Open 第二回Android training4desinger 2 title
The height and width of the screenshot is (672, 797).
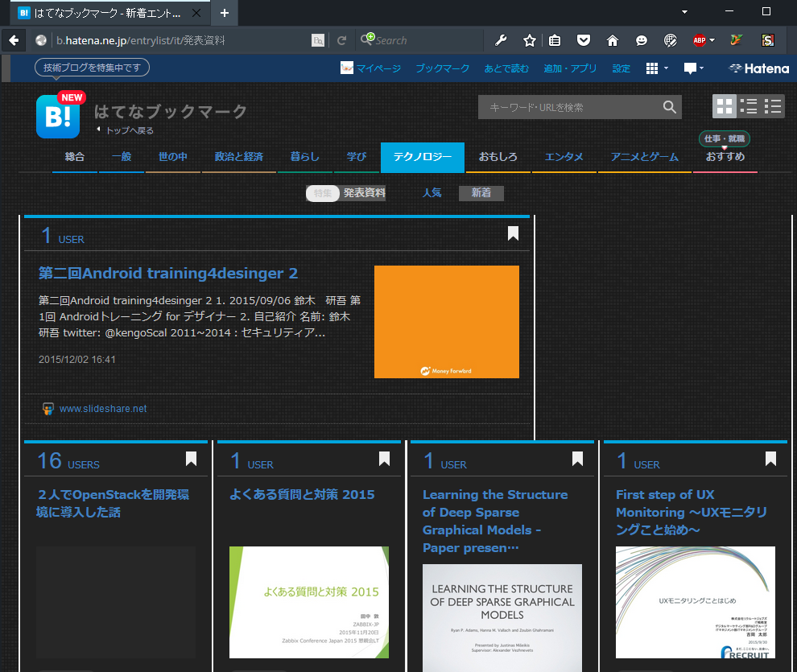pos(168,274)
